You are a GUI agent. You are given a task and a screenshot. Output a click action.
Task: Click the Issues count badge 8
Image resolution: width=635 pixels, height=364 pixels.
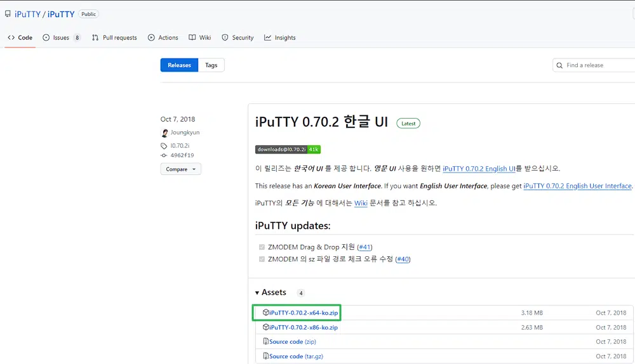coord(77,37)
